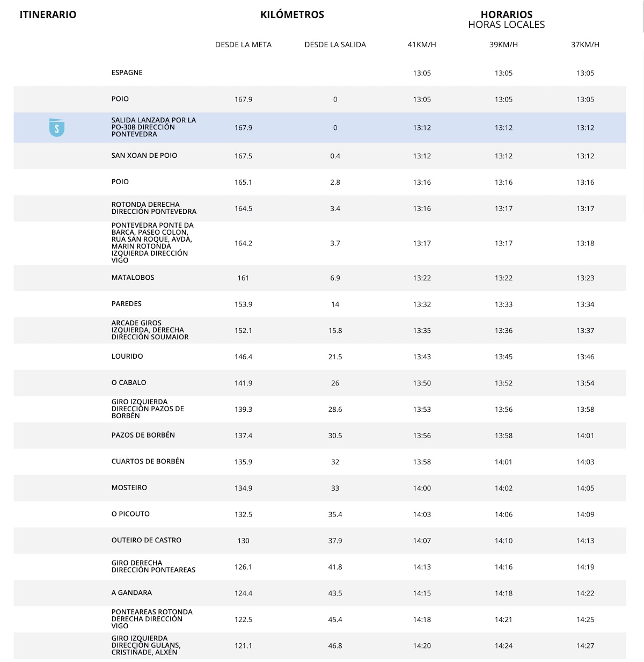Screen dimensions: 644x662
Task: Click the MOSTEIRO location name
Action: coord(129,488)
